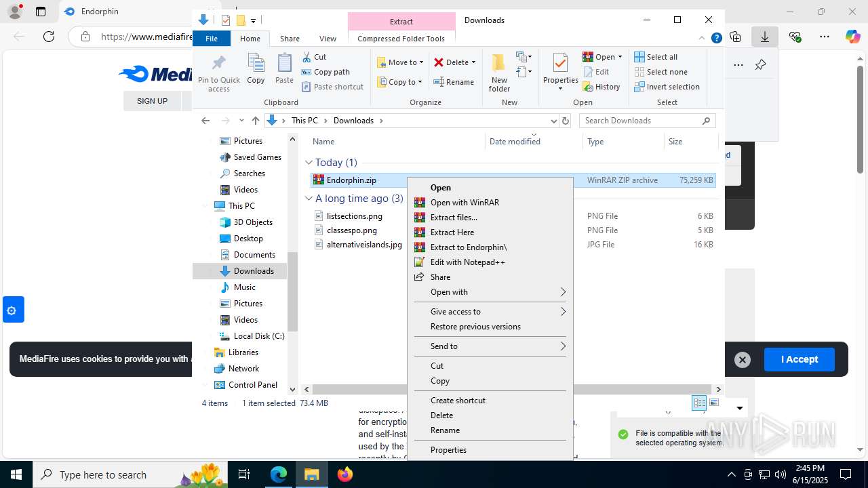Open Compressed Folder Tools tab
The height and width of the screenshot is (488, 868).
coord(401,39)
